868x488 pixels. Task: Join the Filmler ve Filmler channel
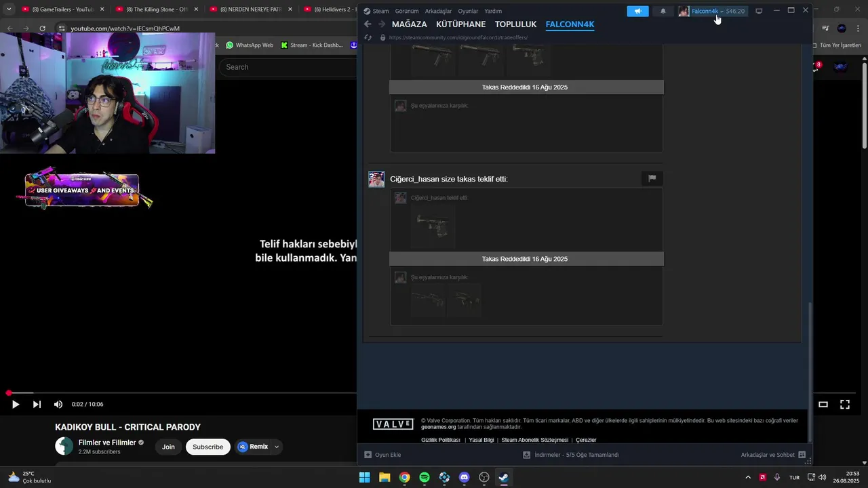pos(168,447)
